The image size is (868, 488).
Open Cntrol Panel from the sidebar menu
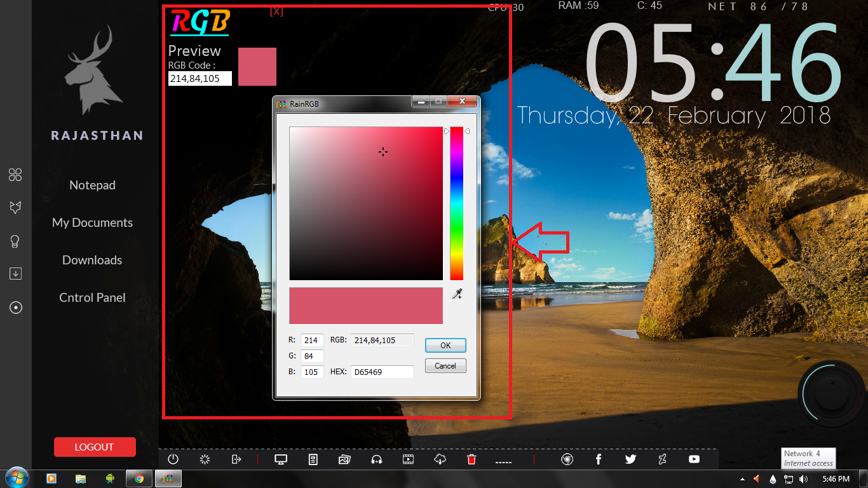tap(92, 297)
